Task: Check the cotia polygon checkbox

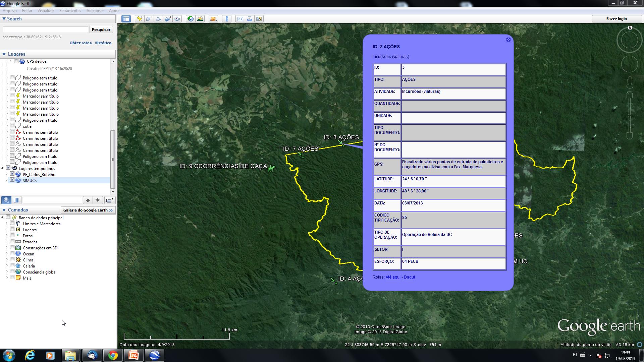Action: [x=12, y=126]
